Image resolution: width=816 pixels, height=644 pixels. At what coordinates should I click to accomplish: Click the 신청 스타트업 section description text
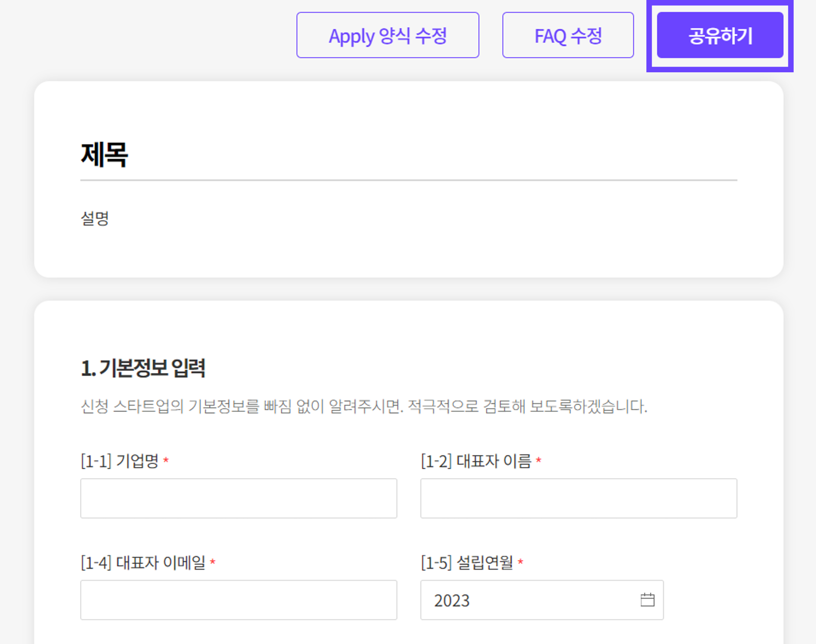coord(364,406)
